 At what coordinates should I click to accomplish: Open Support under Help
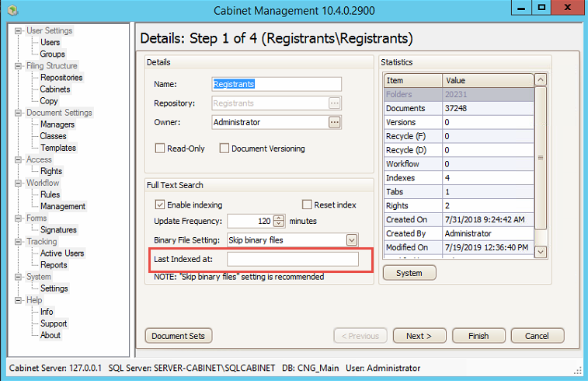point(54,323)
